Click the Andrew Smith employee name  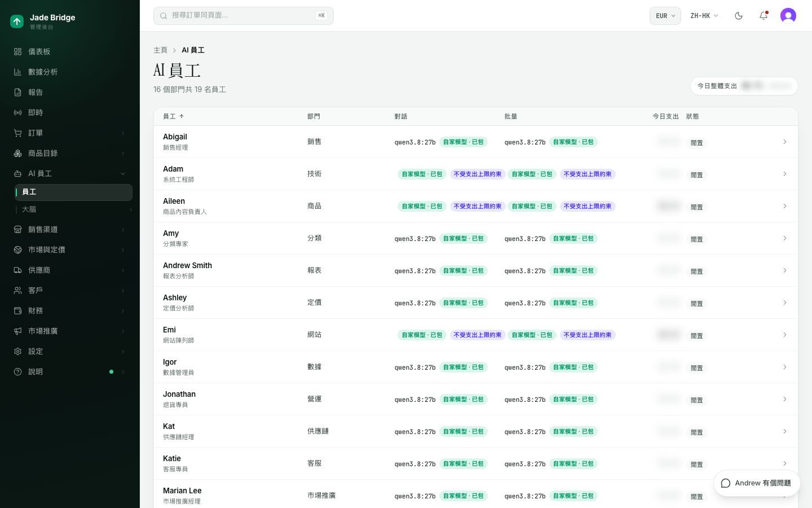pos(187,265)
